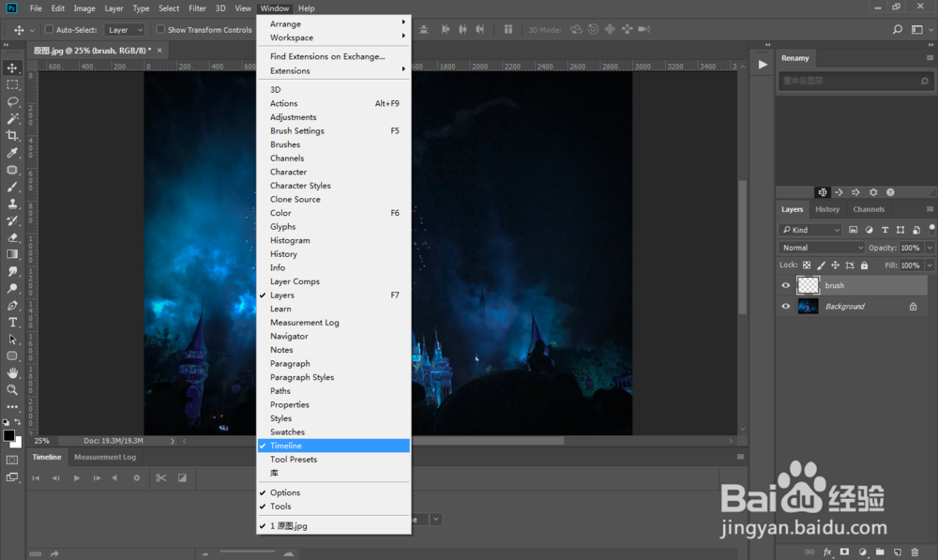Image resolution: width=938 pixels, height=560 pixels.
Task: Open the Filter menu
Action: [197, 8]
